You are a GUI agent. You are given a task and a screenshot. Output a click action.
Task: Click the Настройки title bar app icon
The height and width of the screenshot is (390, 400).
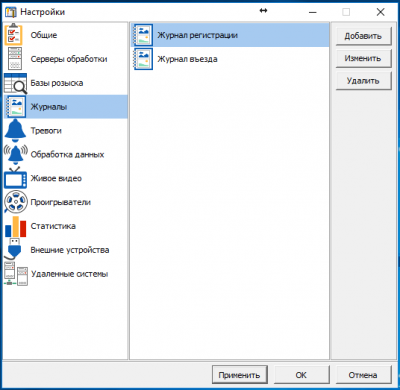(11, 12)
